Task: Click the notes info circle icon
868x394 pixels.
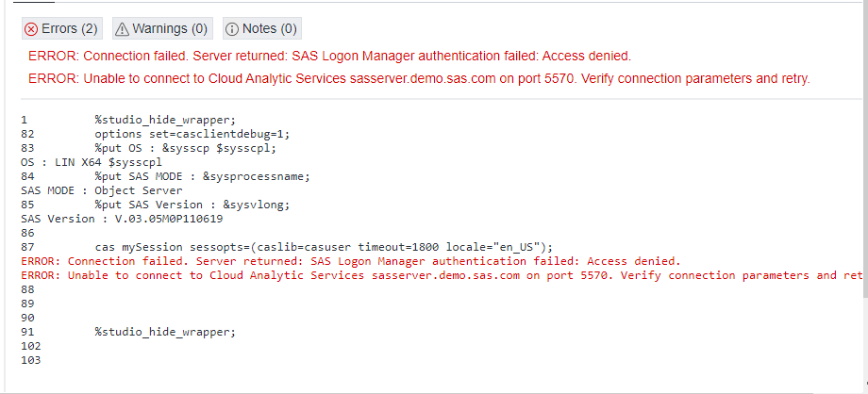Action: pos(233,29)
